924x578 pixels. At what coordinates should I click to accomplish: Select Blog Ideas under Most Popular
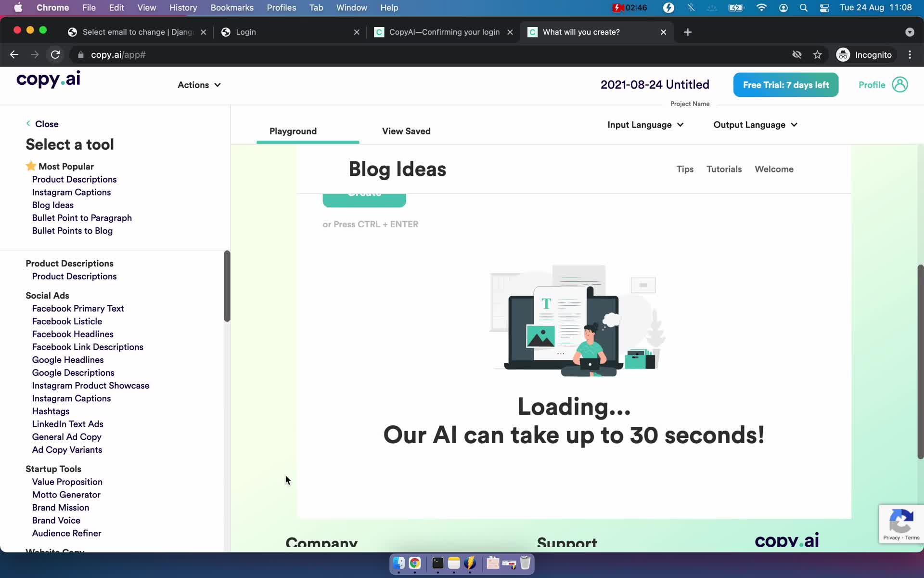tap(53, 205)
